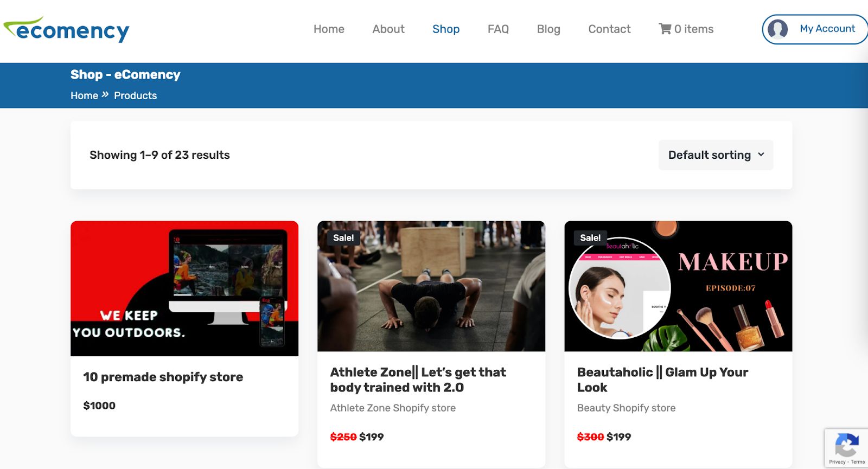Go to the Home menu item

pos(329,29)
